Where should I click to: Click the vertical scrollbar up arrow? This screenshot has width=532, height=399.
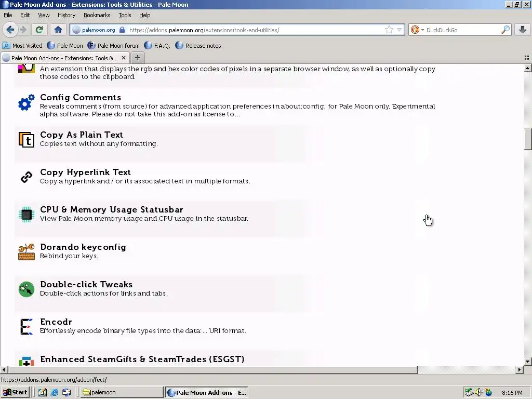click(x=528, y=68)
